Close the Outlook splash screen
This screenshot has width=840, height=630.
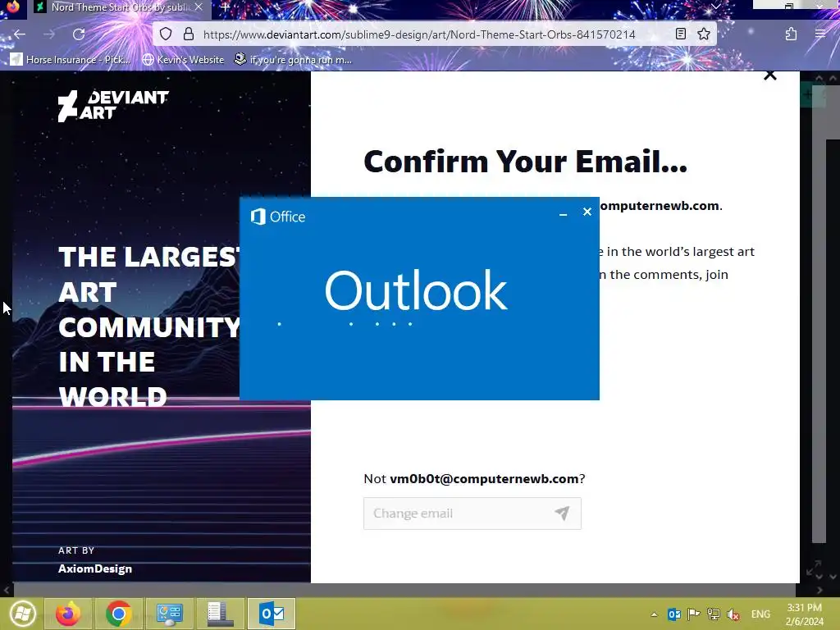click(587, 212)
